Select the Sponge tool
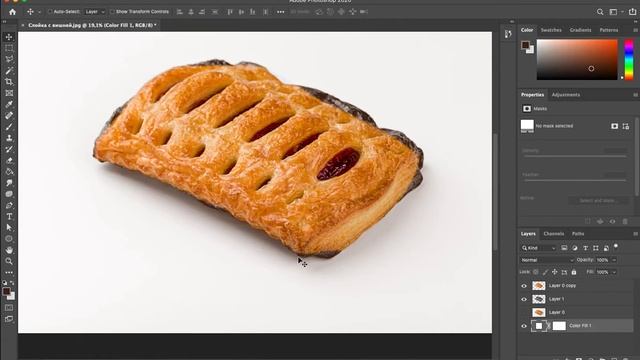The height and width of the screenshot is (360, 640). pos(9,194)
